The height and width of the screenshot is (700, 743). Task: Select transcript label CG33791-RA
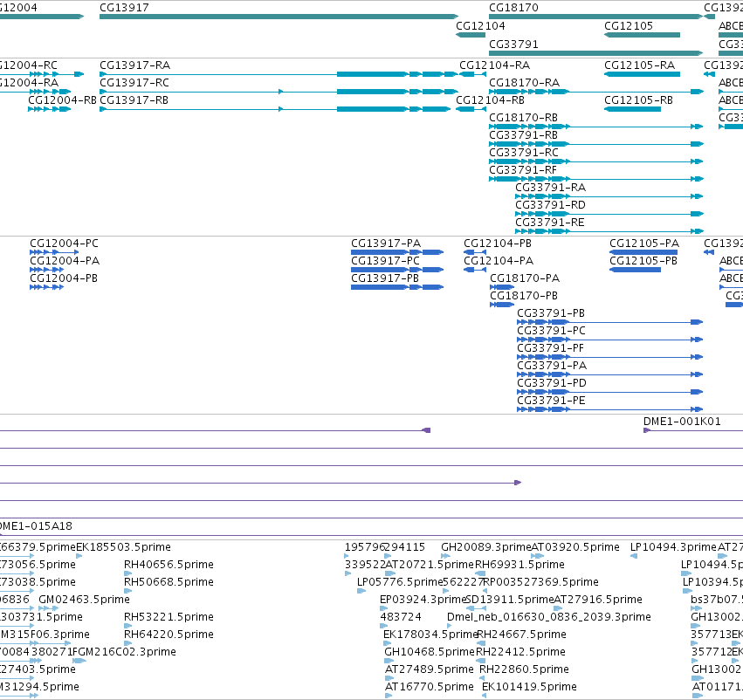tap(551, 188)
